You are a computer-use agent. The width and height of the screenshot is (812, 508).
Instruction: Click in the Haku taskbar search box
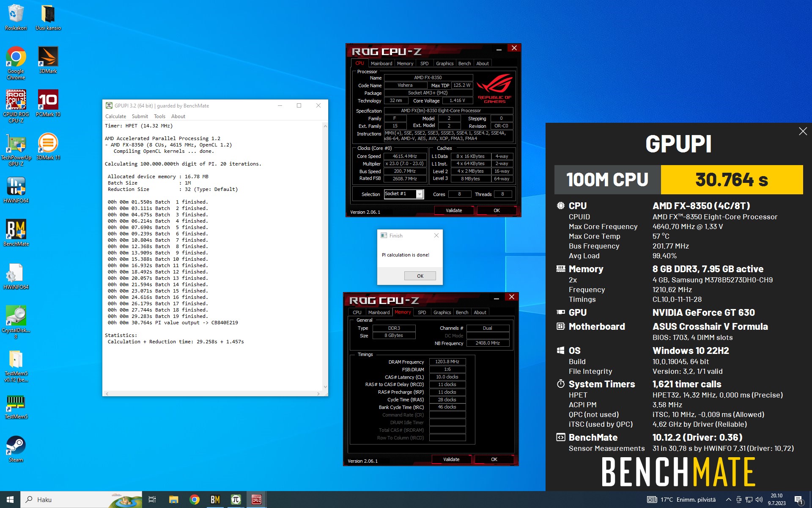click(80, 500)
